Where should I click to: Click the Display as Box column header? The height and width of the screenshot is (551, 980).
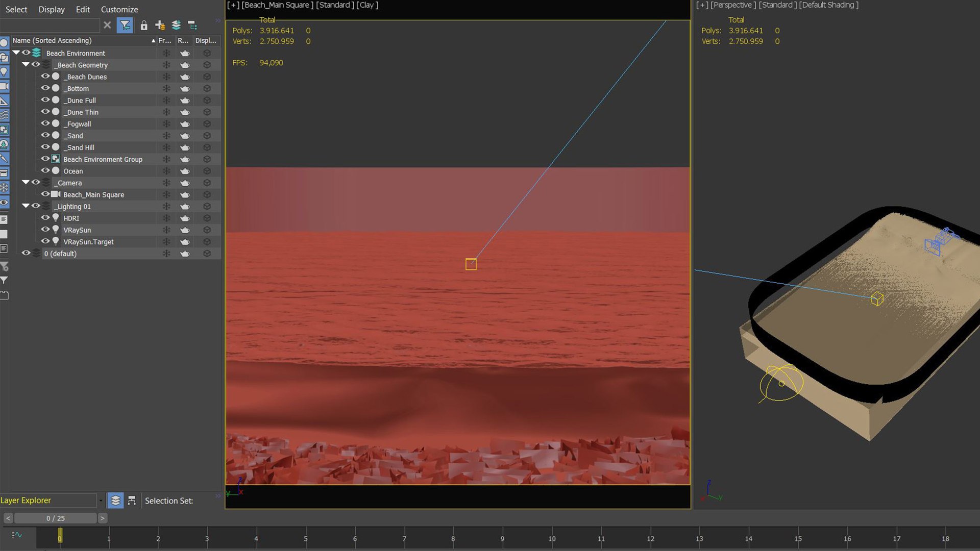206,40
